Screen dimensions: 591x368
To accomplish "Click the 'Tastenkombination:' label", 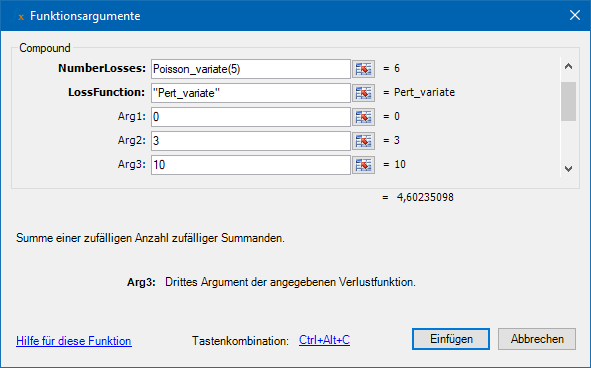I will pos(240,341).
